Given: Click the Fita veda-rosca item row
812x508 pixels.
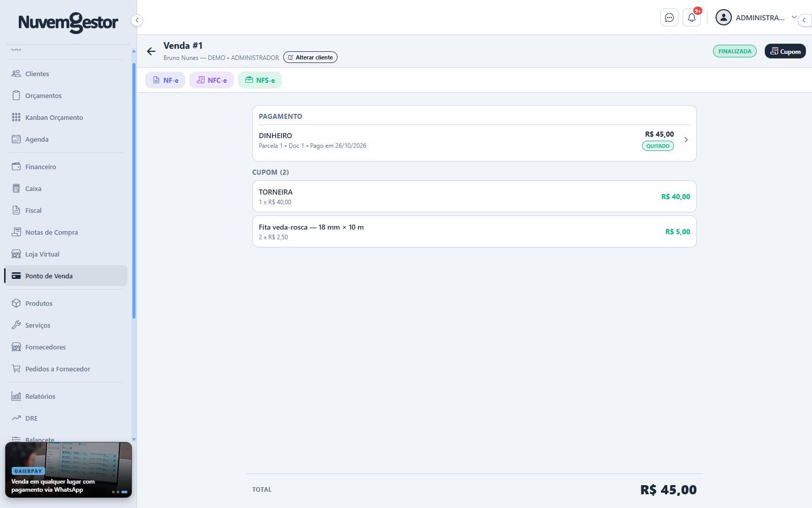Looking at the screenshot, I should click(x=475, y=232).
